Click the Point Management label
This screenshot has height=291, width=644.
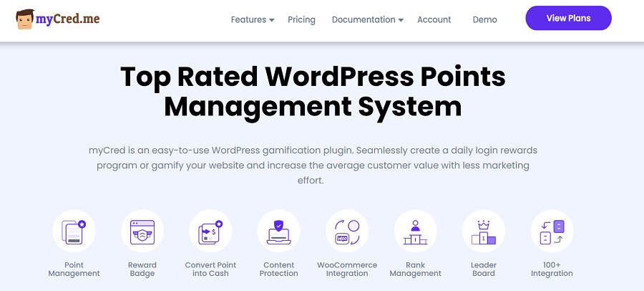74,269
